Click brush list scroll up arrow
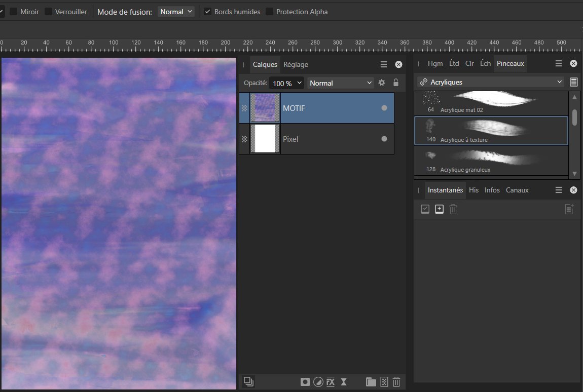This screenshot has width=583, height=392. point(574,97)
